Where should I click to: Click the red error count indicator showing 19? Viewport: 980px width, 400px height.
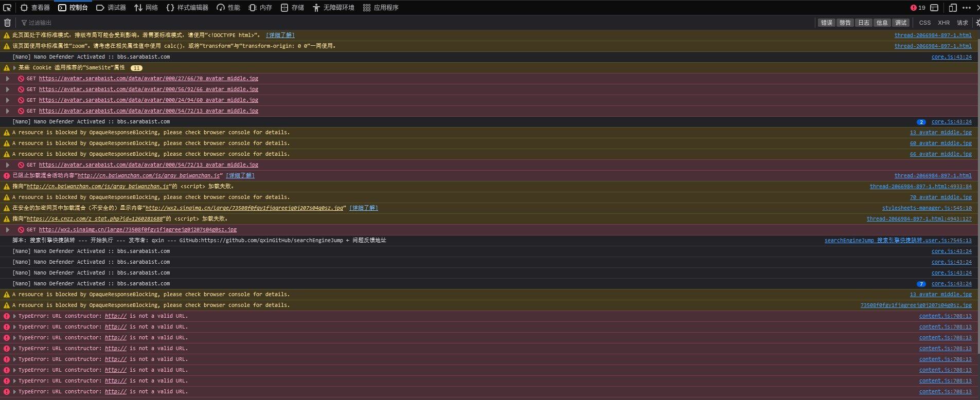pos(918,8)
